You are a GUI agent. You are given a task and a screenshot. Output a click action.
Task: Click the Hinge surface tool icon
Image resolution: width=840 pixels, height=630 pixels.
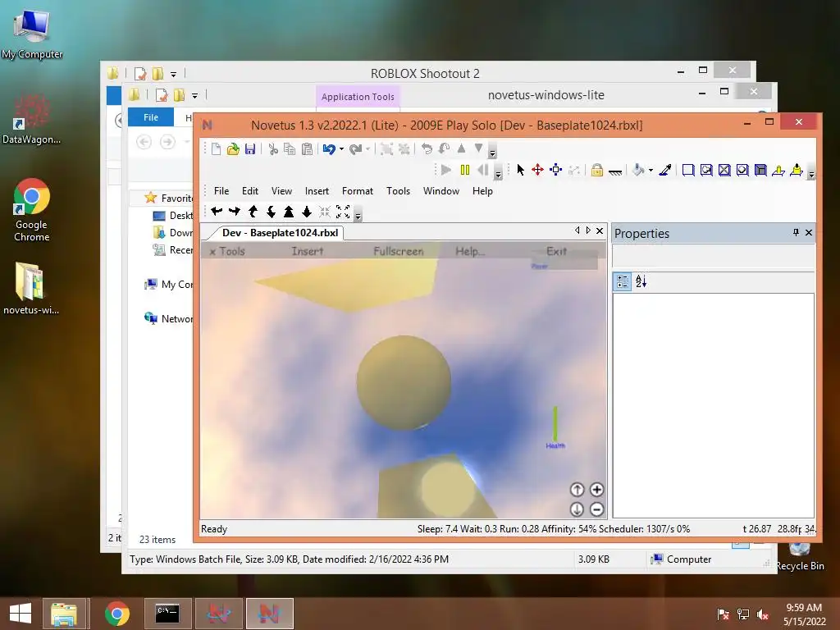pos(778,171)
